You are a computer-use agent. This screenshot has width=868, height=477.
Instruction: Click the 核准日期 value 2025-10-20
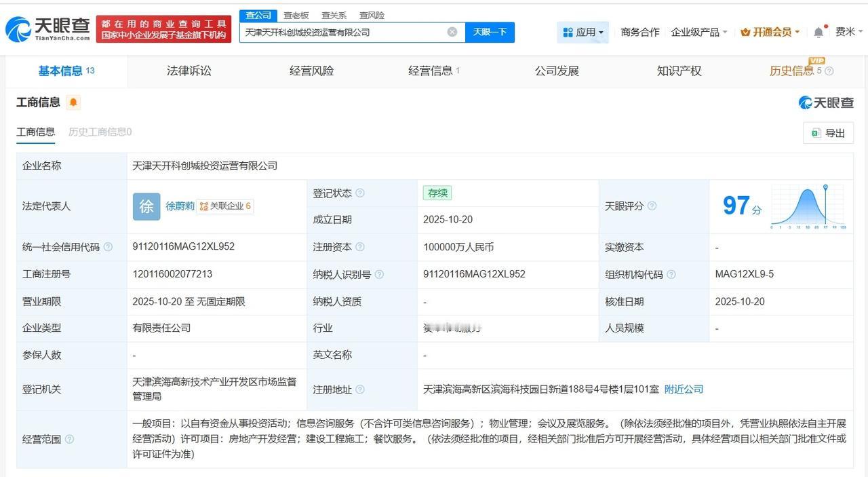(x=740, y=301)
